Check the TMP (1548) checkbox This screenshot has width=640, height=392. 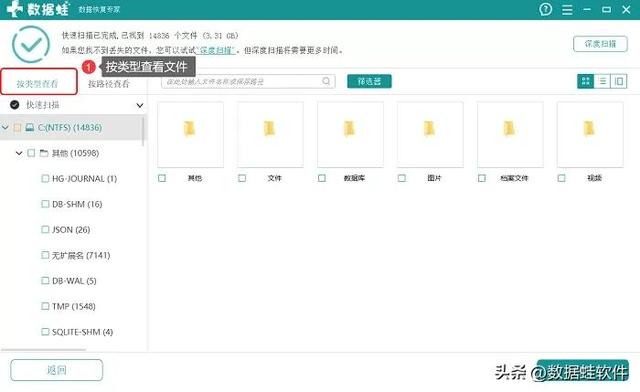click(x=45, y=306)
